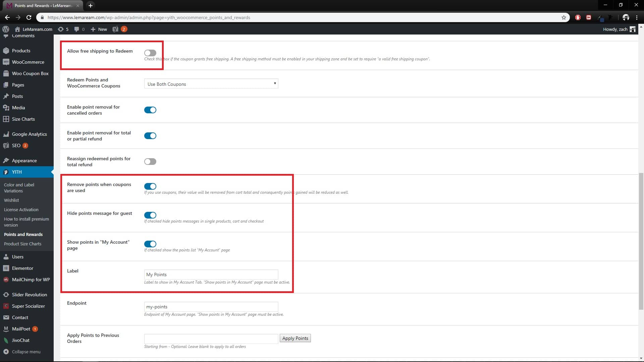Toggle Remove points when coupons are used

(x=150, y=186)
